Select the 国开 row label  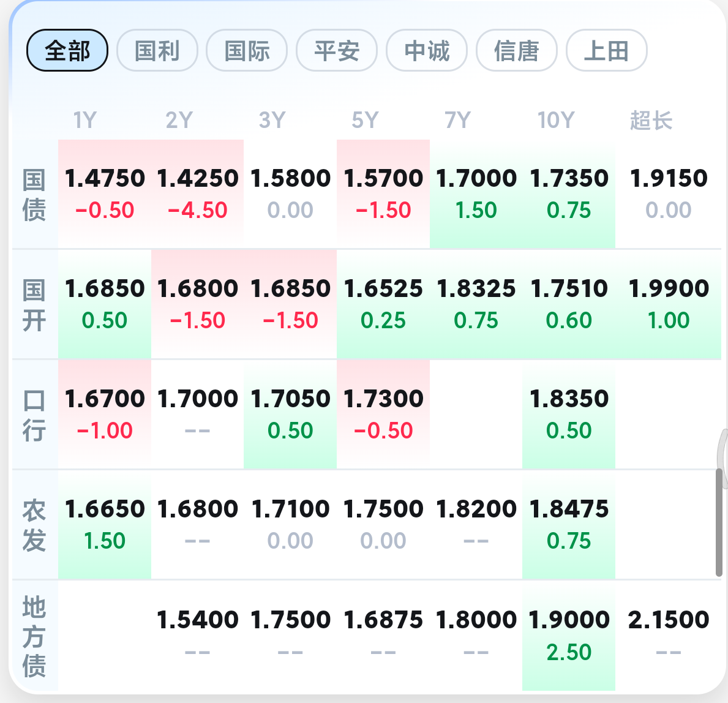[x=34, y=305]
